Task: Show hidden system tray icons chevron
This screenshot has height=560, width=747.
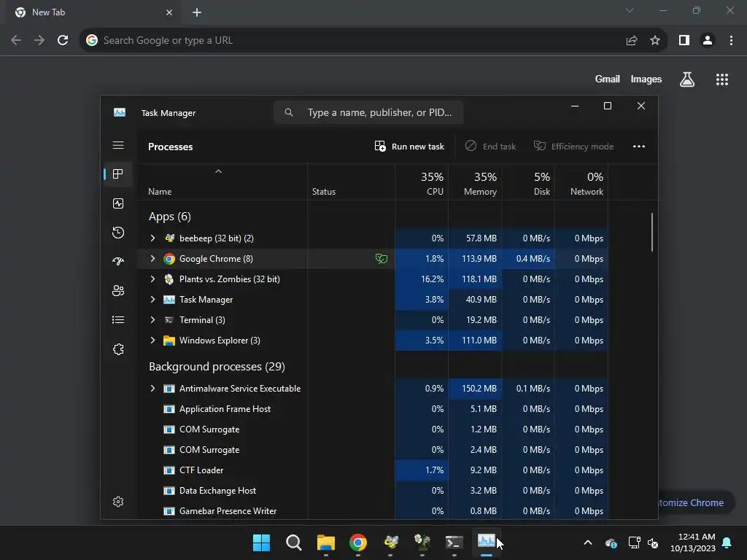Action: 588,542
